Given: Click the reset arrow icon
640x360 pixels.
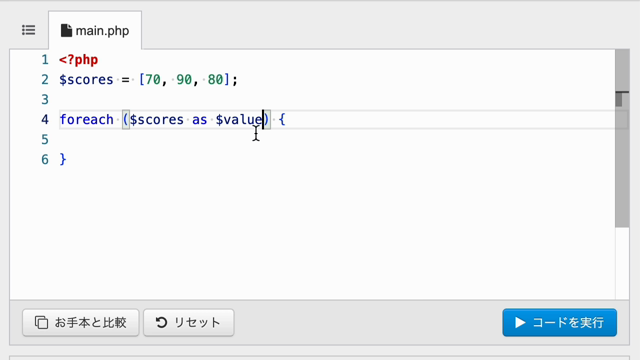Looking at the screenshot, I should (x=162, y=322).
